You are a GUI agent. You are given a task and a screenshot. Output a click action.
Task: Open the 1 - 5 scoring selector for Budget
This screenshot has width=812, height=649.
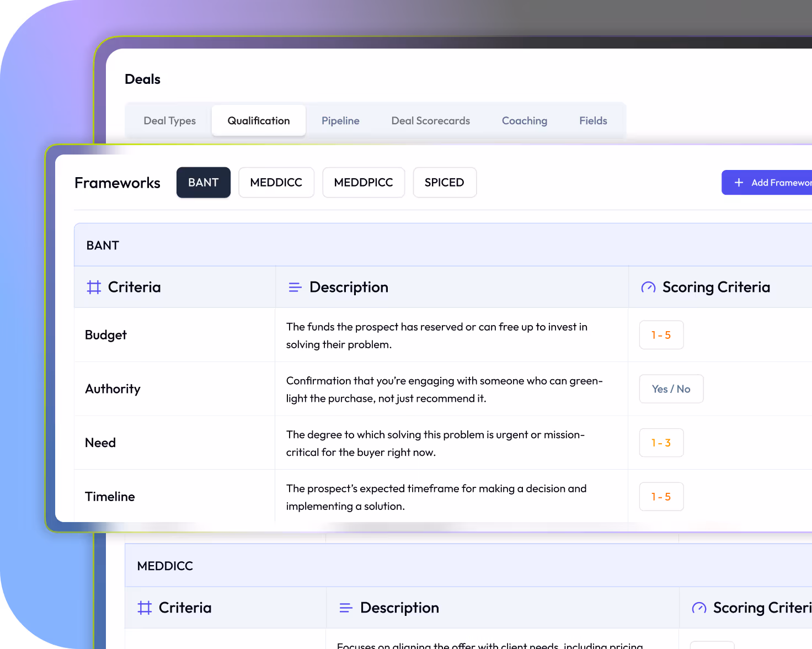[661, 334]
